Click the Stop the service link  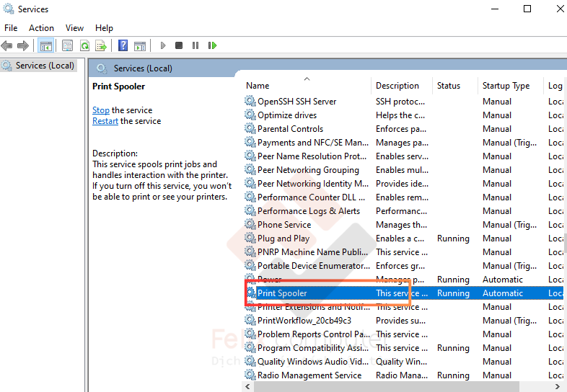[101, 110]
